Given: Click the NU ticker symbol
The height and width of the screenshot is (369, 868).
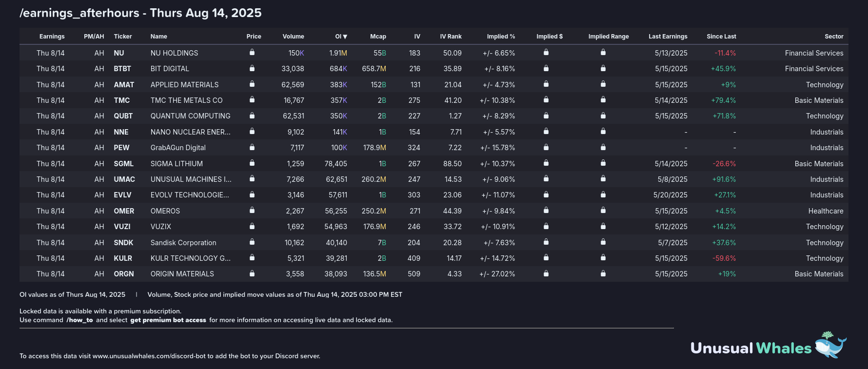Looking at the screenshot, I should 119,53.
